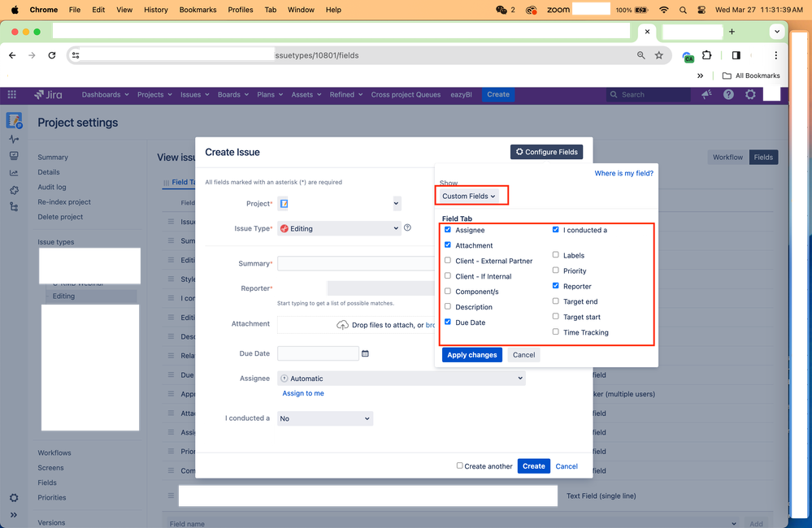Open the Due Date calendar picker icon
Viewport: 812px width, 528px height.
click(x=365, y=353)
